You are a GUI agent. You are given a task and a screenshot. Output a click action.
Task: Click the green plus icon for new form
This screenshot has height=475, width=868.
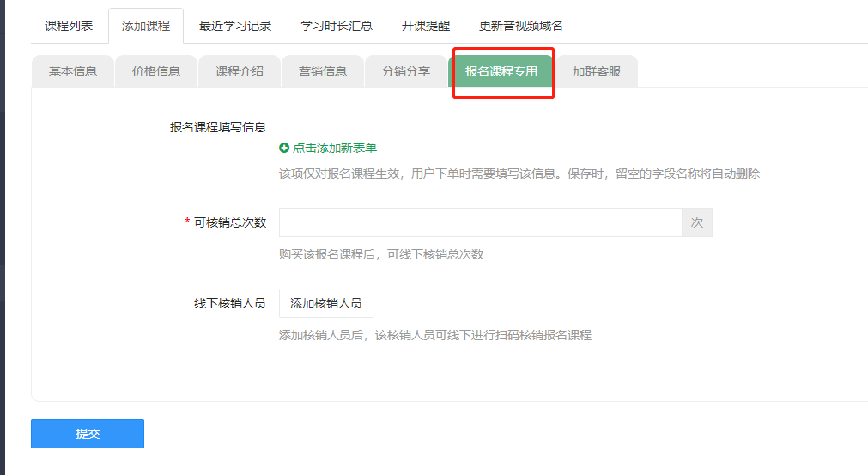tap(284, 148)
